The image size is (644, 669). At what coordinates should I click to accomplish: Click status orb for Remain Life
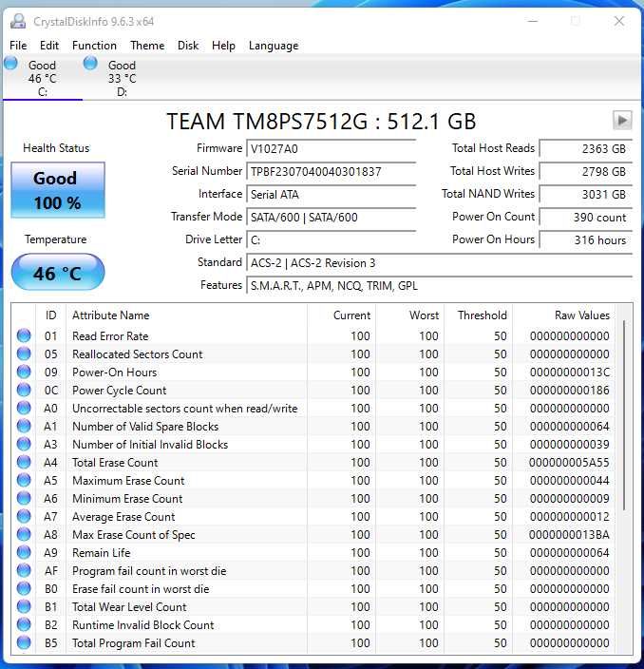[x=24, y=552]
